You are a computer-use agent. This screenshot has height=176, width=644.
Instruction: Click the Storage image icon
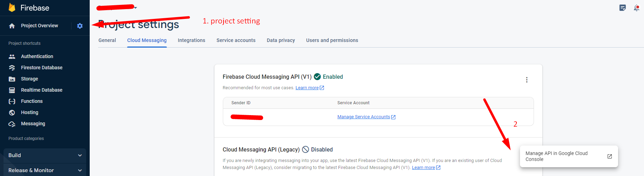point(12,79)
